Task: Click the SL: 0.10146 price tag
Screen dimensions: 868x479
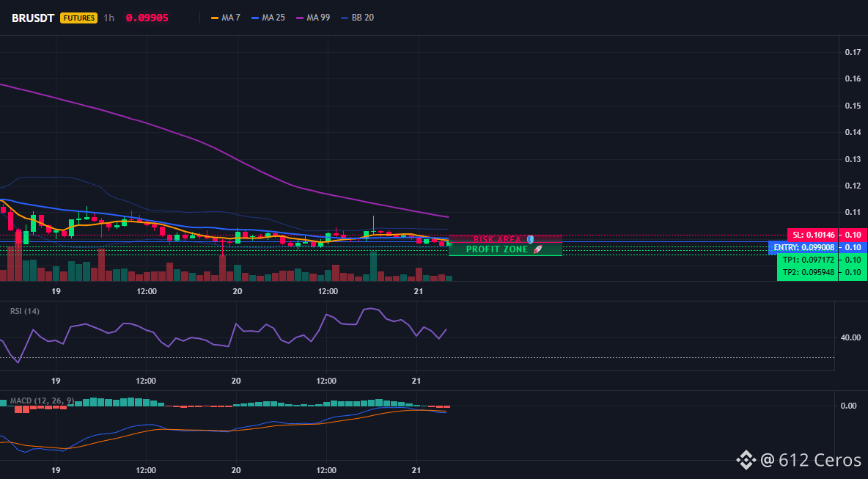Action: [x=812, y=235]
